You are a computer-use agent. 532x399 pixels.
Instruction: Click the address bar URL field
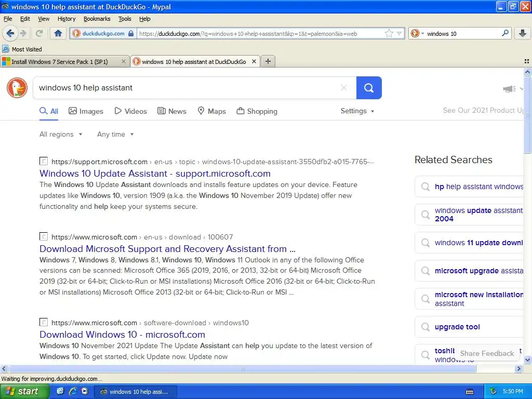[260, 33]
